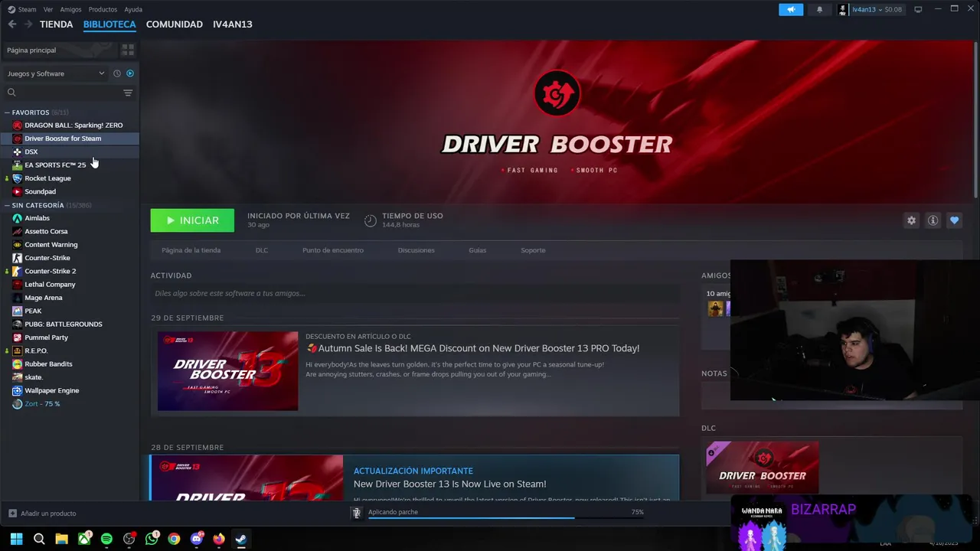Open the Soporte link
The height and width of the screenshot is (551, 980).
534,250
